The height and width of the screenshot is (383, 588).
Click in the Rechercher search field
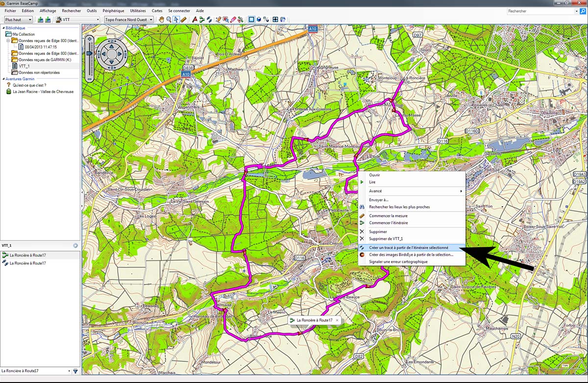pyautogui.click(x=541, y=11)
